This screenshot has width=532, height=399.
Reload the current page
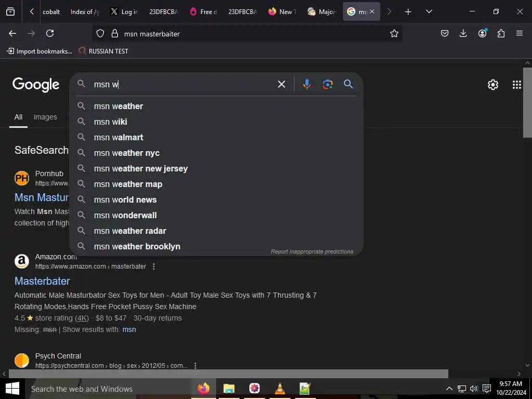click(x=50, y=33)
